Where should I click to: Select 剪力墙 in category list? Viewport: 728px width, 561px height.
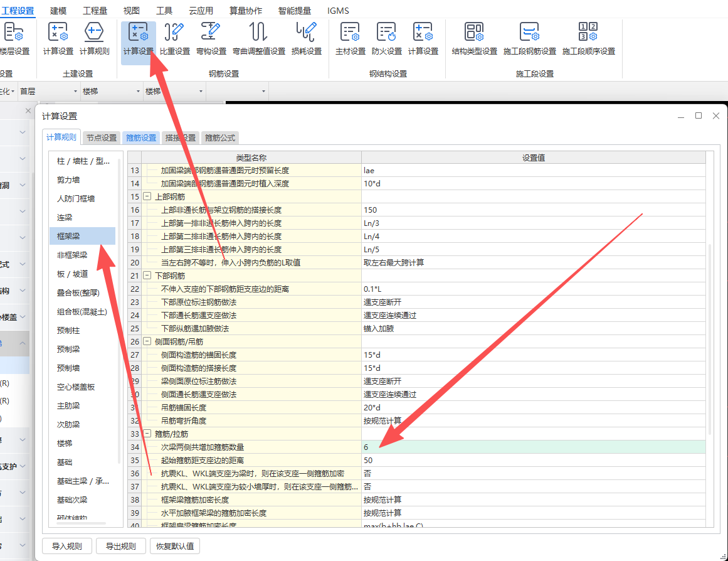[83, 180]
